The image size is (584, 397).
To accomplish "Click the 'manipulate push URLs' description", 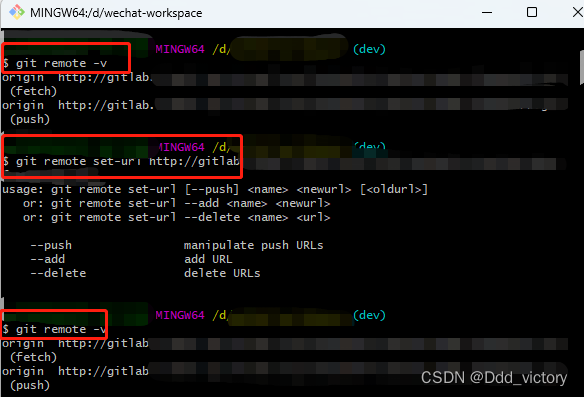I will [x=254, y=245].
